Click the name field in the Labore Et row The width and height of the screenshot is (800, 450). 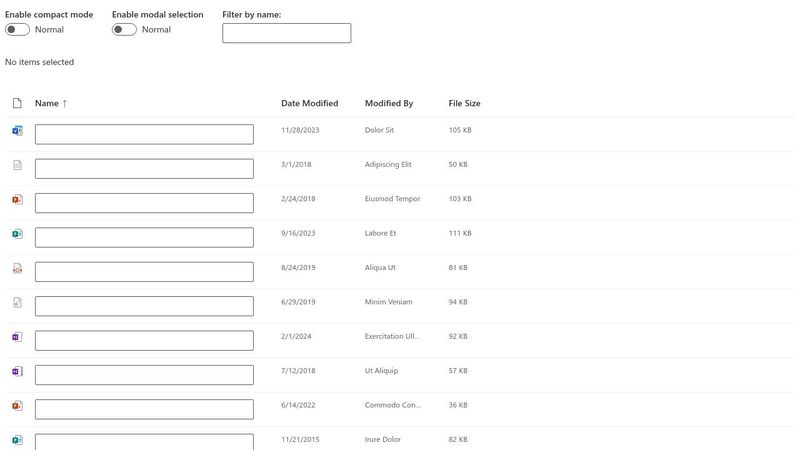point(144,237)
